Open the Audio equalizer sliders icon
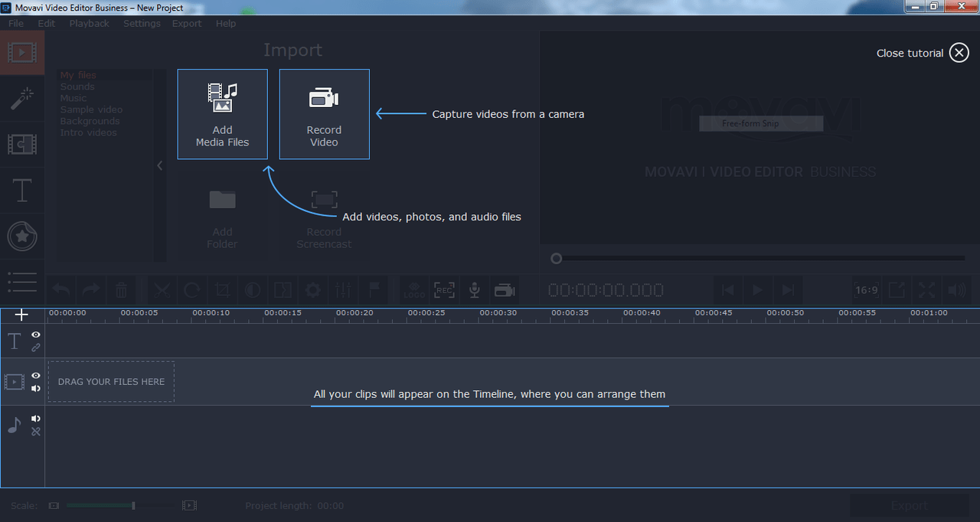The height and width of the screenshot is (522, 980). (343, 290)
